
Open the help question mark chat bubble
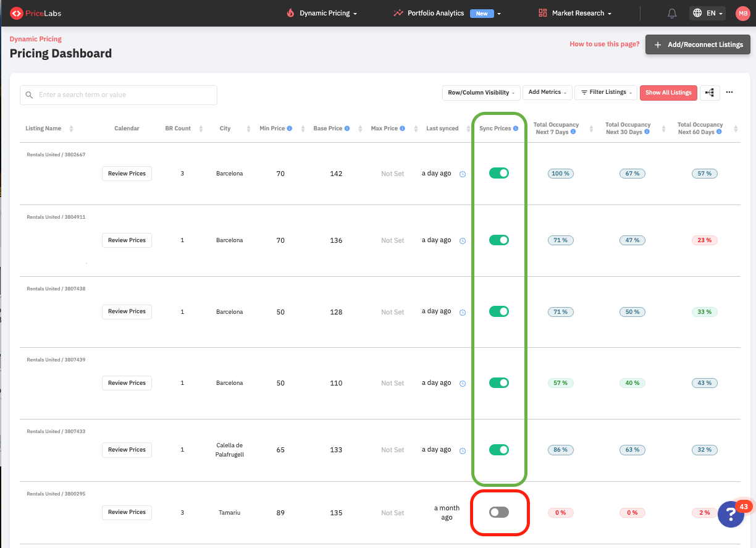pyautogui.click(x=731, y=514)
